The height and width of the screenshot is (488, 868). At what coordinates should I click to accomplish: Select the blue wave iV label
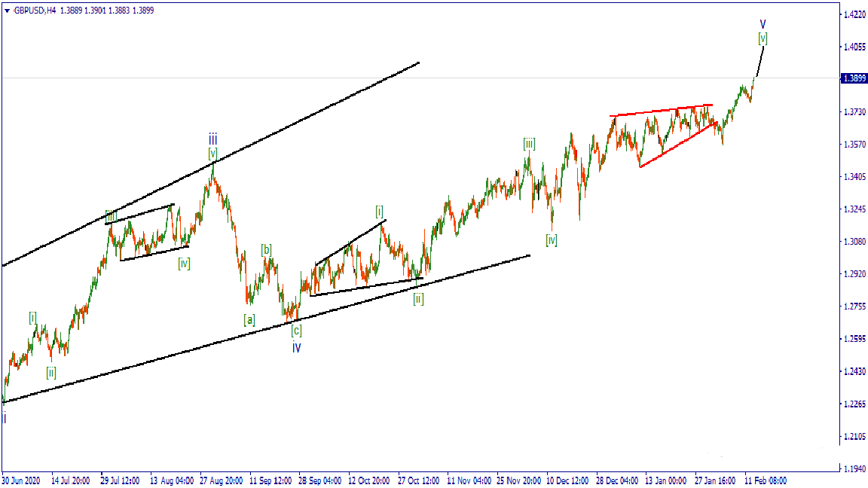pyautogui.click(x=297, y=347)
